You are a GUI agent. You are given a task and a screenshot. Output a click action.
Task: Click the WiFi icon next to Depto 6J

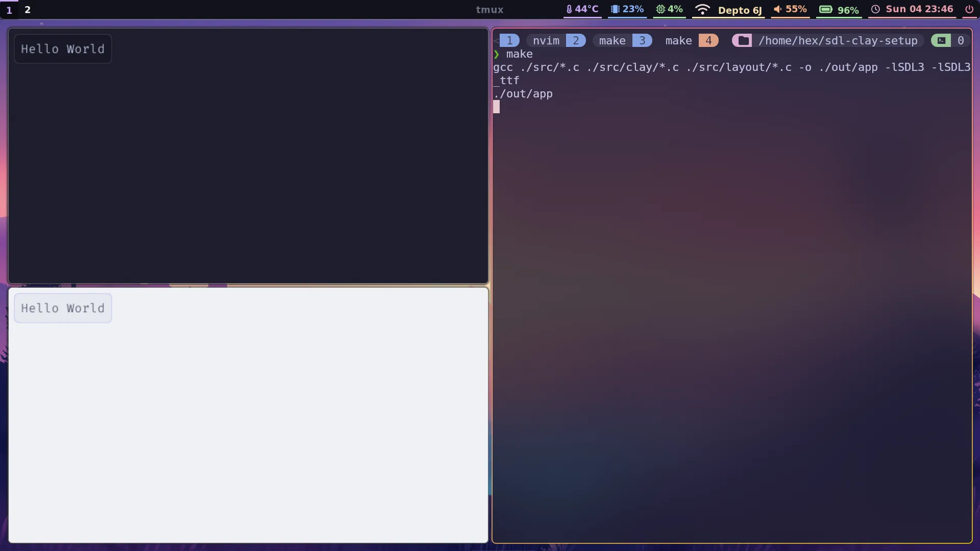click(x=702, y=9)
